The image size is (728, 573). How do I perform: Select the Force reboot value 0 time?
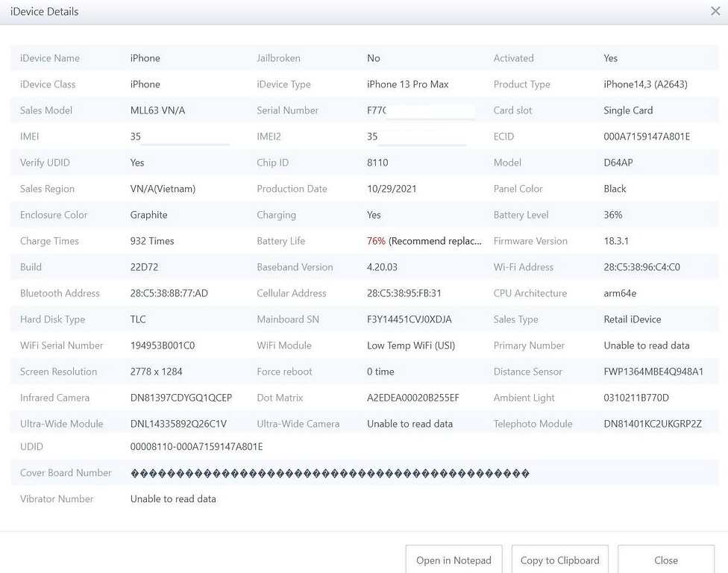coord(380,372)
